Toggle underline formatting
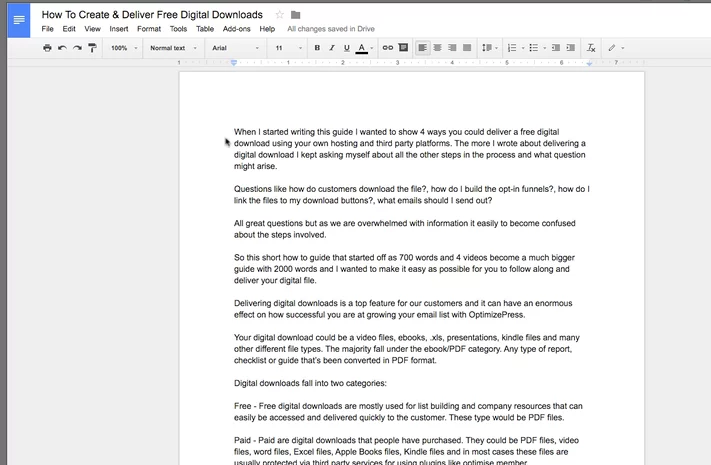Image resolution: width=711 pixels, height=465 pixels. click(x=346, y=48)
